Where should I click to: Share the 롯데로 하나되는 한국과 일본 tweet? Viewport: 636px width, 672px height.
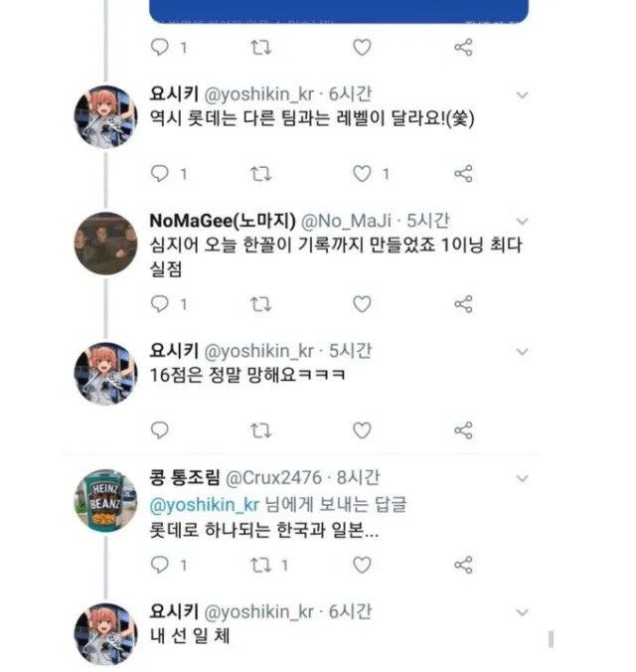pos(463,564)
